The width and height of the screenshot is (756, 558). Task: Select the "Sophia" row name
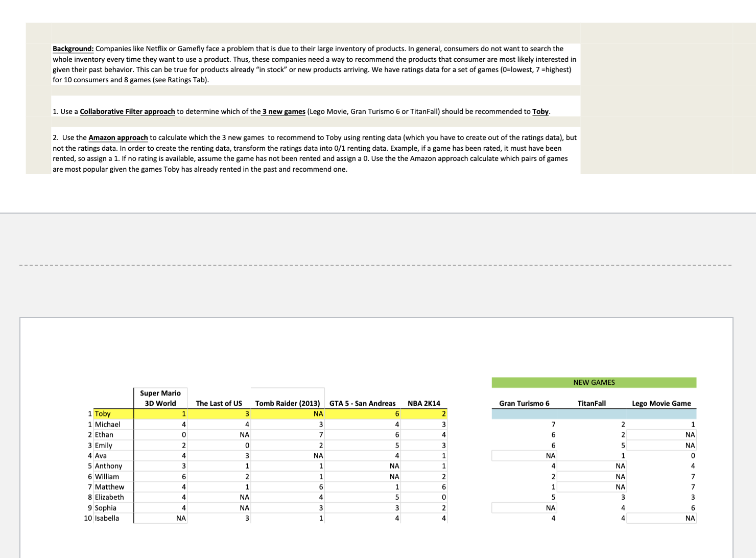[106, 508]
